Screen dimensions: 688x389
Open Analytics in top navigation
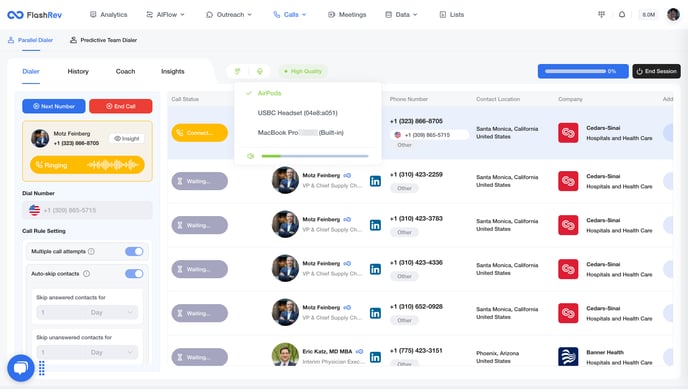point(108,14)
